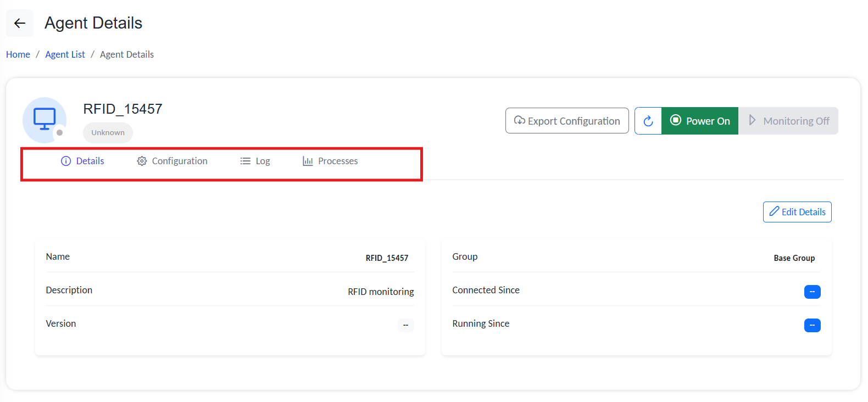Click the Unknown status badge

(x=108, y=132)
